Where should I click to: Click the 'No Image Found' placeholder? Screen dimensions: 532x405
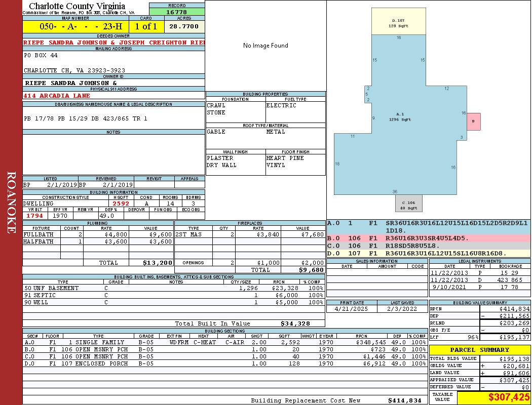pos(265,46)
